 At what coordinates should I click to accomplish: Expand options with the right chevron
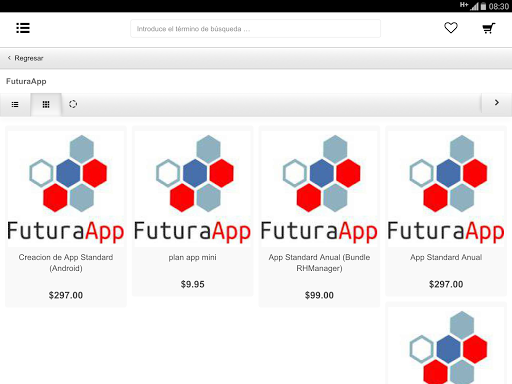click(x=497, y=103)
